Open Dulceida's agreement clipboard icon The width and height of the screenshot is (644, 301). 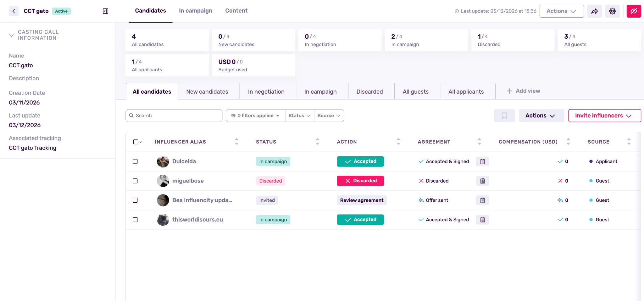[x=482, y=161]
